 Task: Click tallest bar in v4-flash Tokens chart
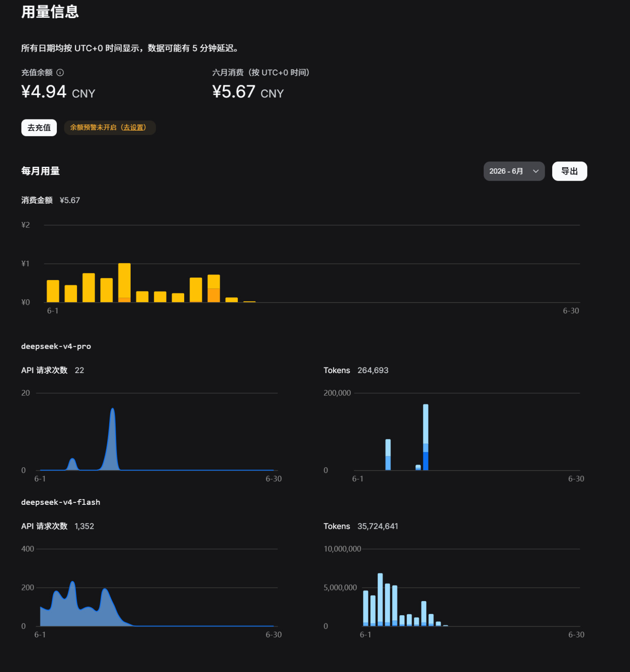(x=380, y=600)
